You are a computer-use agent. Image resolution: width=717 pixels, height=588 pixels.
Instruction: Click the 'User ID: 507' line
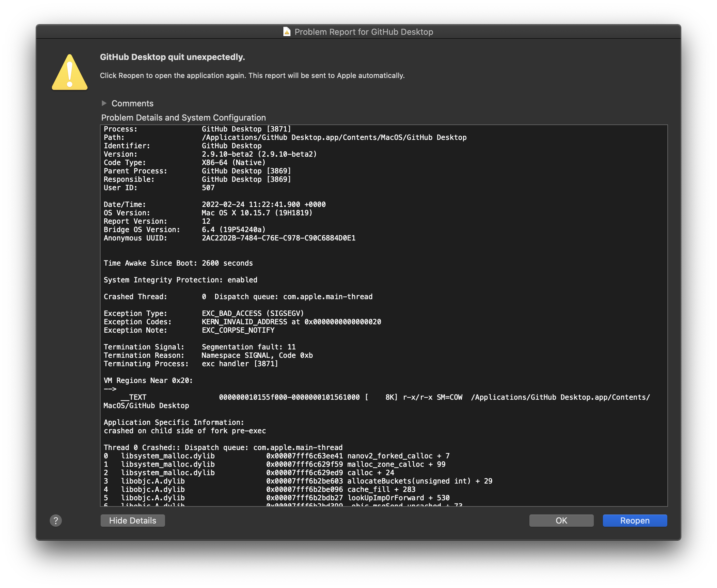click(x=159, y=188)
